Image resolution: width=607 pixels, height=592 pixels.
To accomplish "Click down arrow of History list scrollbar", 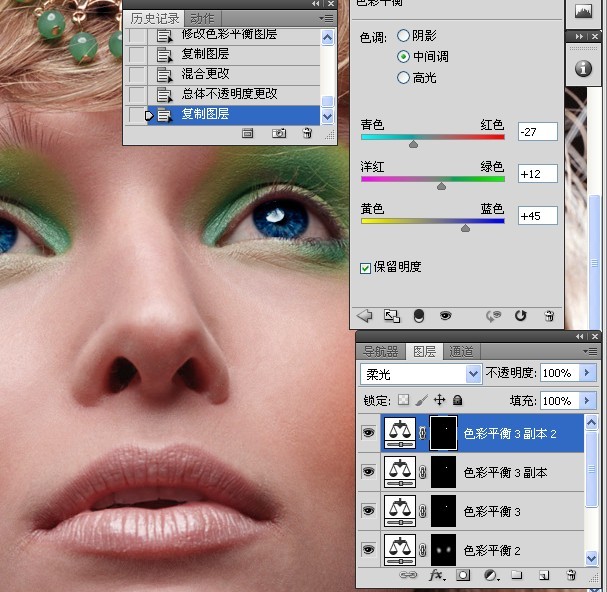I will click(x=328, y=116).
